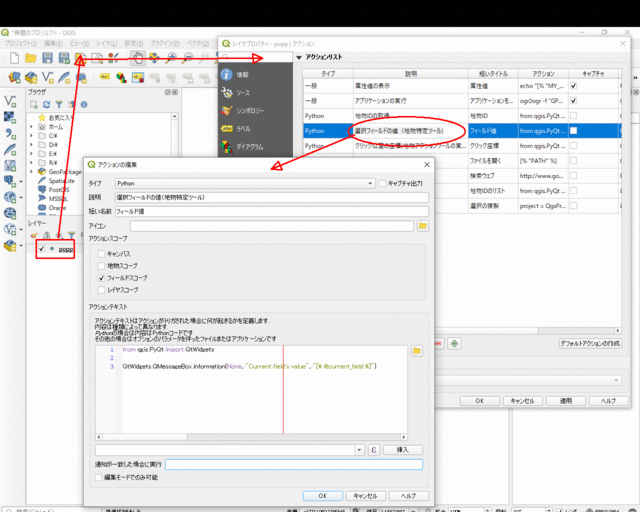Image resolution: width=640 pixels, height=512 pixels.
Task: Click Add Vector Layer sidebar icon
Action: coord(10,101)
